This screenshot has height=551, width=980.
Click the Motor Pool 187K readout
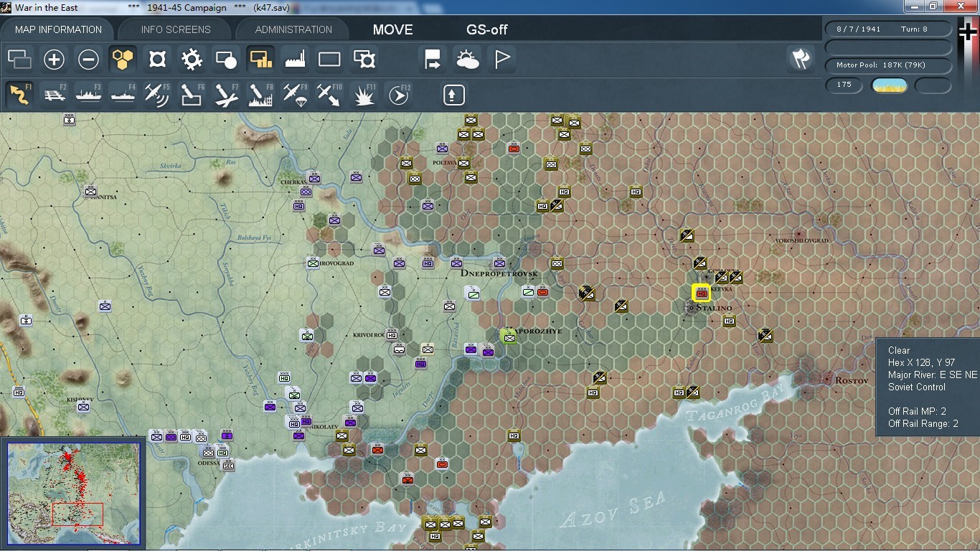888,65
